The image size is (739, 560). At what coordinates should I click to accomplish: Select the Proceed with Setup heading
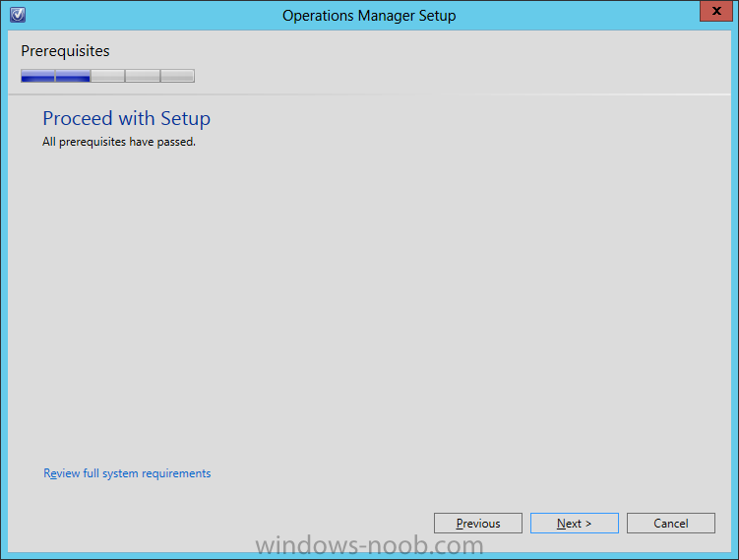point(126,119)
